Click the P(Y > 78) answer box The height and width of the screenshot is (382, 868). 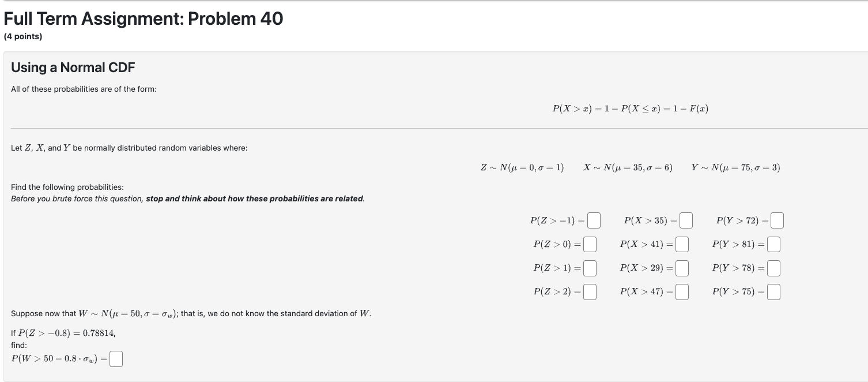coord(773,268)
